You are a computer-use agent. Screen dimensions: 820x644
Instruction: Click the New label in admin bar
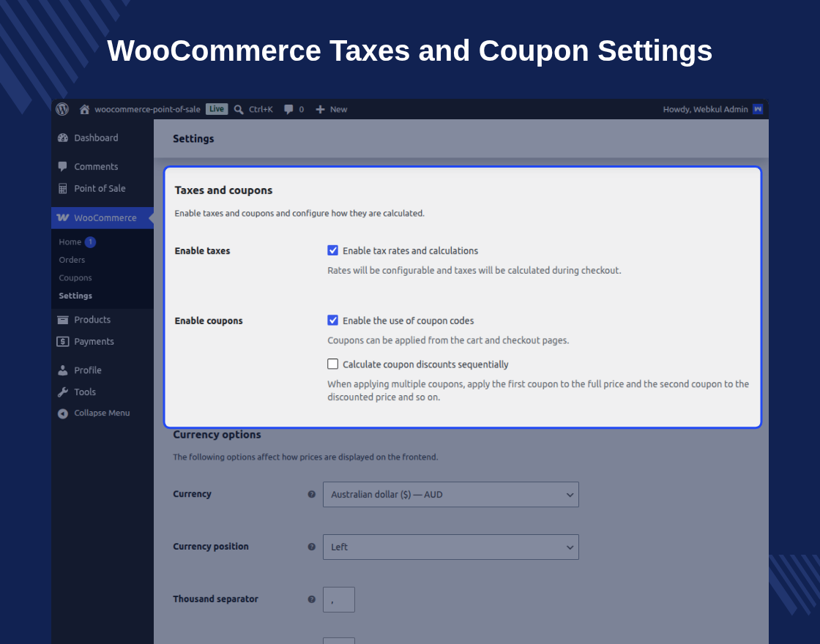(x=338, y=109)
